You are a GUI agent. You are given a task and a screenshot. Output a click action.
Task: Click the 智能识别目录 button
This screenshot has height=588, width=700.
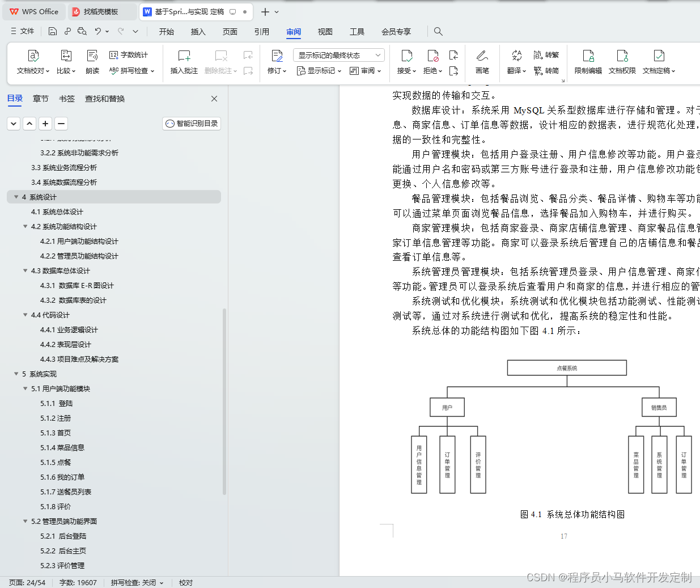click(x=191, y=123)
